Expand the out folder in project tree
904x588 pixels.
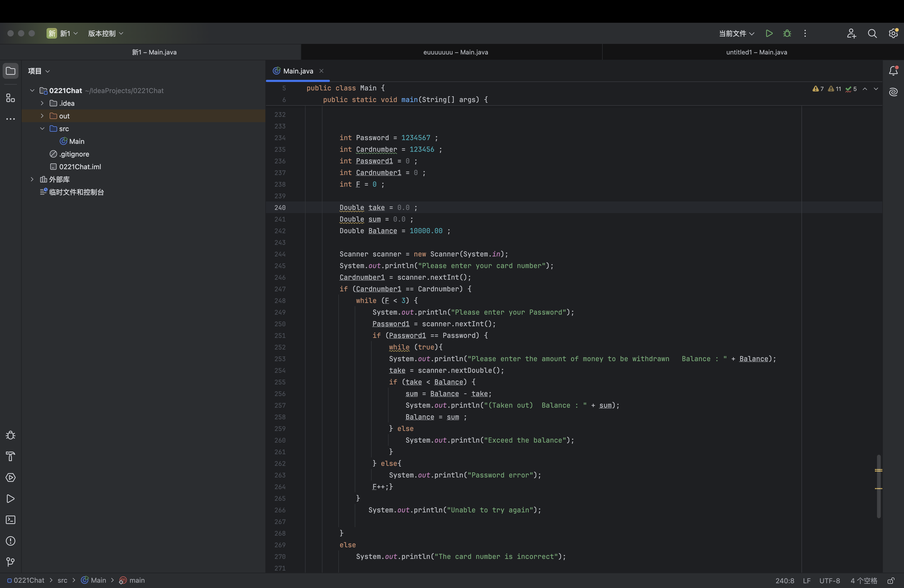tap(42, 116)
